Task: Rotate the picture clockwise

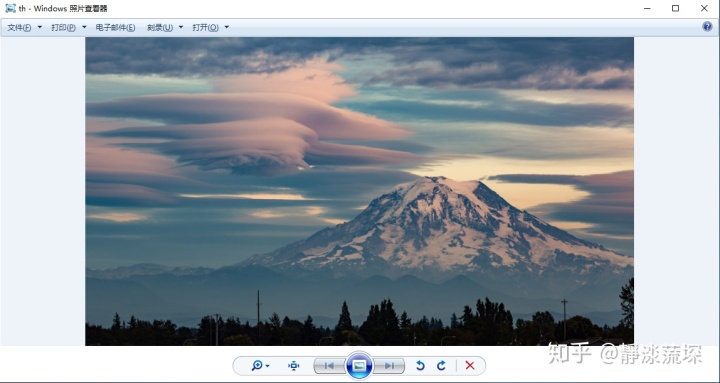Action: click(x=441, y=366)
